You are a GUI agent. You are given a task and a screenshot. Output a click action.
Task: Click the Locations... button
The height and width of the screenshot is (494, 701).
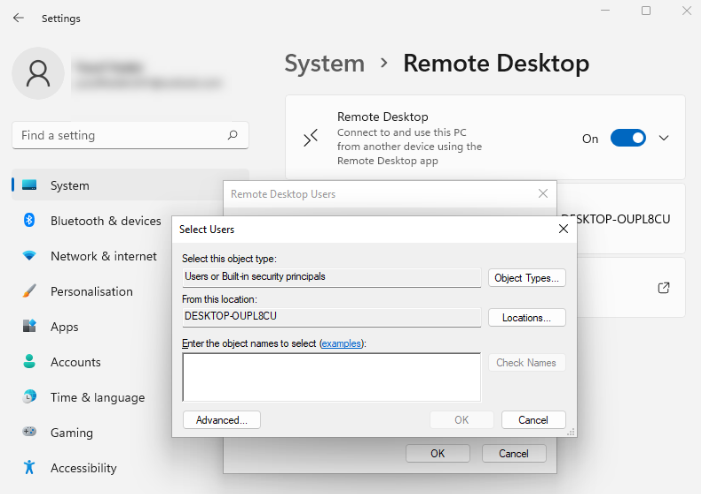click(x=527, y=317)
